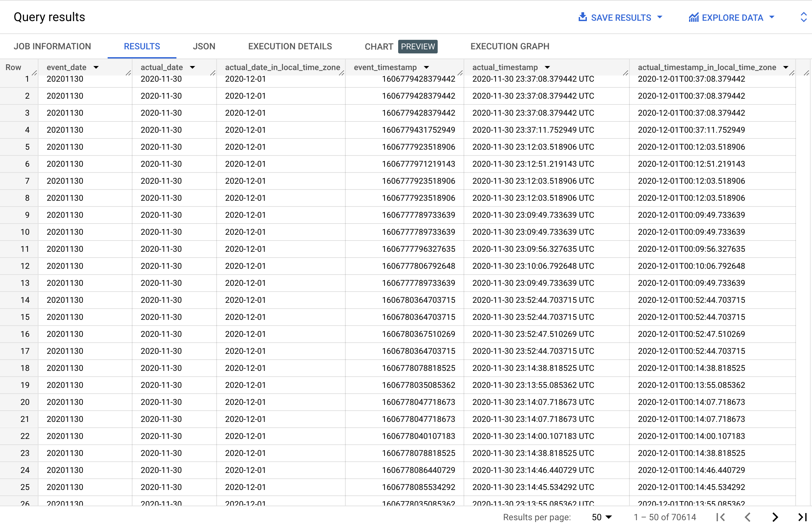The width and height of the screenshot is (812, 526).
Task: Open the SAVE RESULTS dropdown caret
Action: (x=659, y=17)
